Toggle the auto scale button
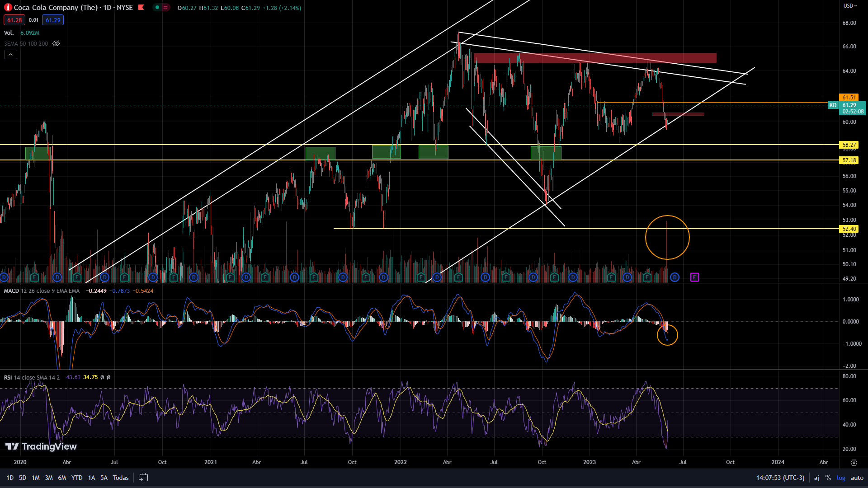This screenshot has height=488, width=868. coord(857,478)
